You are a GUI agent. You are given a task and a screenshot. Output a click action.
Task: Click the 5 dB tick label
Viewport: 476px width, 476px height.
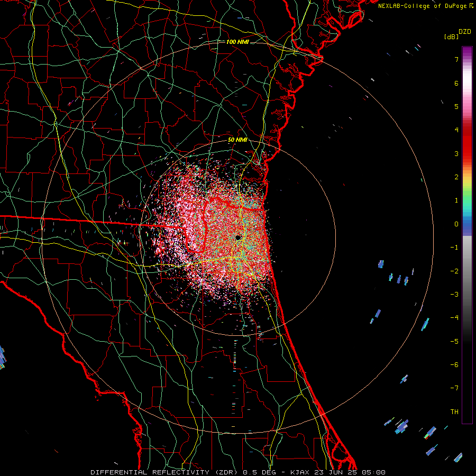456,106
